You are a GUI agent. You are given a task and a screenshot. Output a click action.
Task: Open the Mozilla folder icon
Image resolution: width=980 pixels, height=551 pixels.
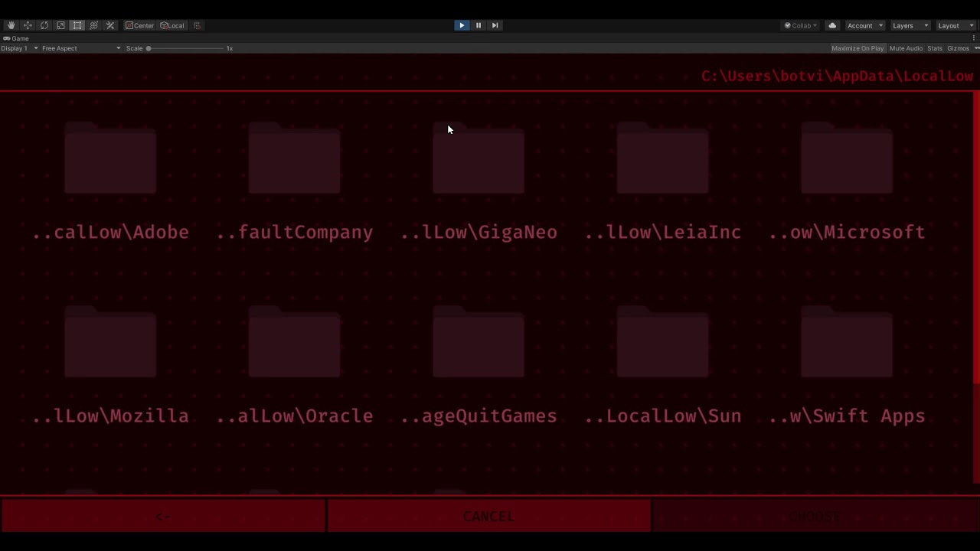tap(110, 342)
